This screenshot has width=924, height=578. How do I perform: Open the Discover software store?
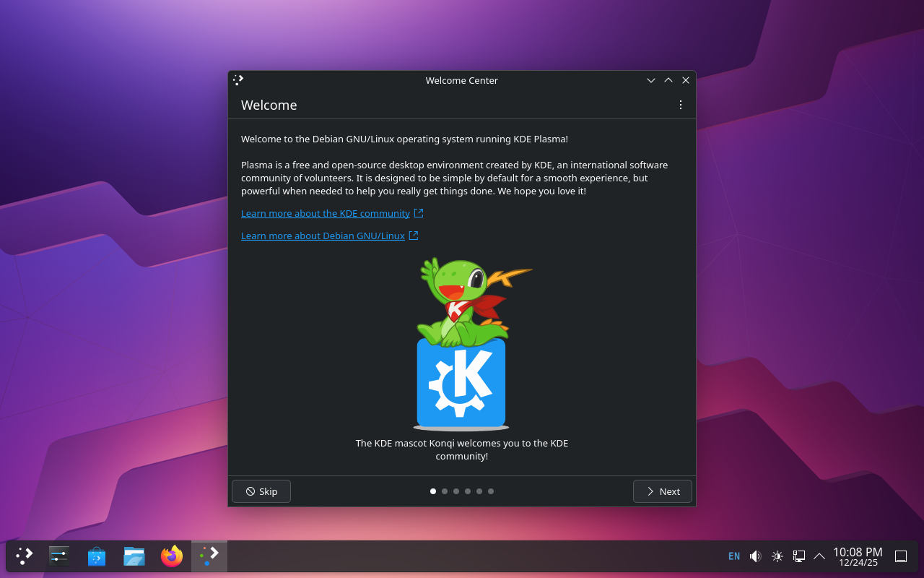(96, 556)
